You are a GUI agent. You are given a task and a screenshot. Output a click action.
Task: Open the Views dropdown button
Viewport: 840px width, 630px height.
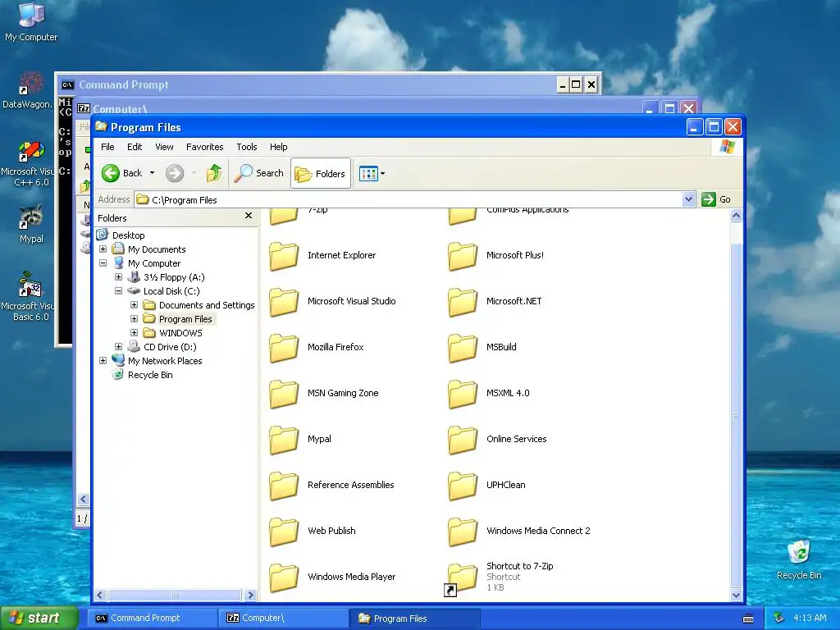372,173
